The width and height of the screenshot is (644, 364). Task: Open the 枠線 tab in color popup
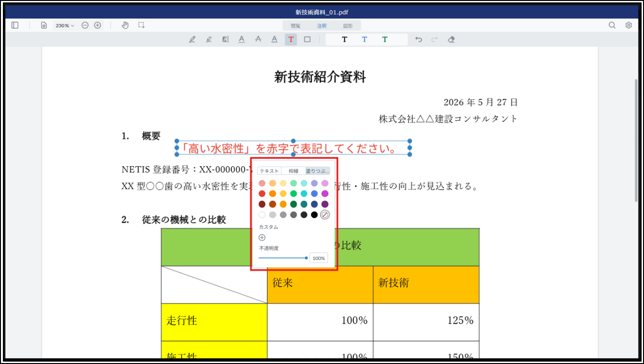tap(294, 171)
